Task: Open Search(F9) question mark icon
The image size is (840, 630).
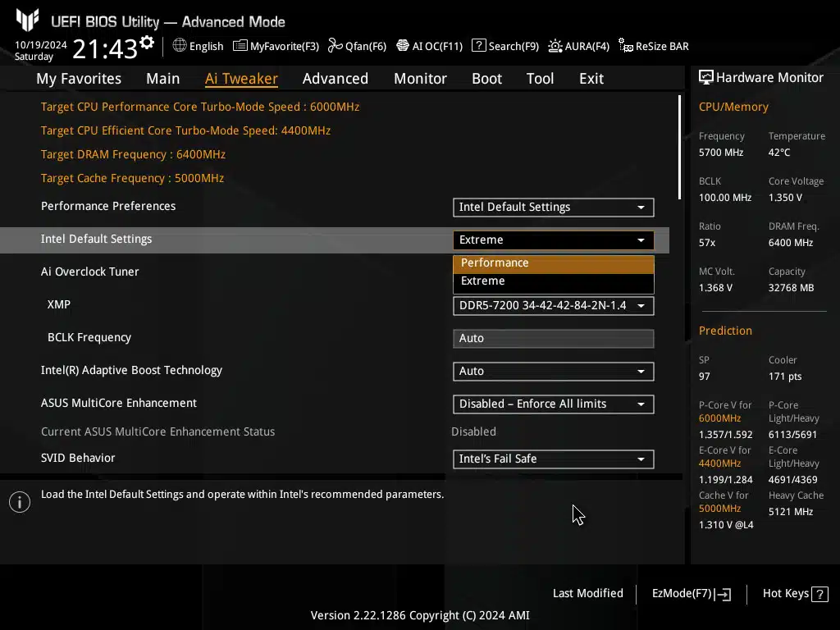Action: click(478, 46)
